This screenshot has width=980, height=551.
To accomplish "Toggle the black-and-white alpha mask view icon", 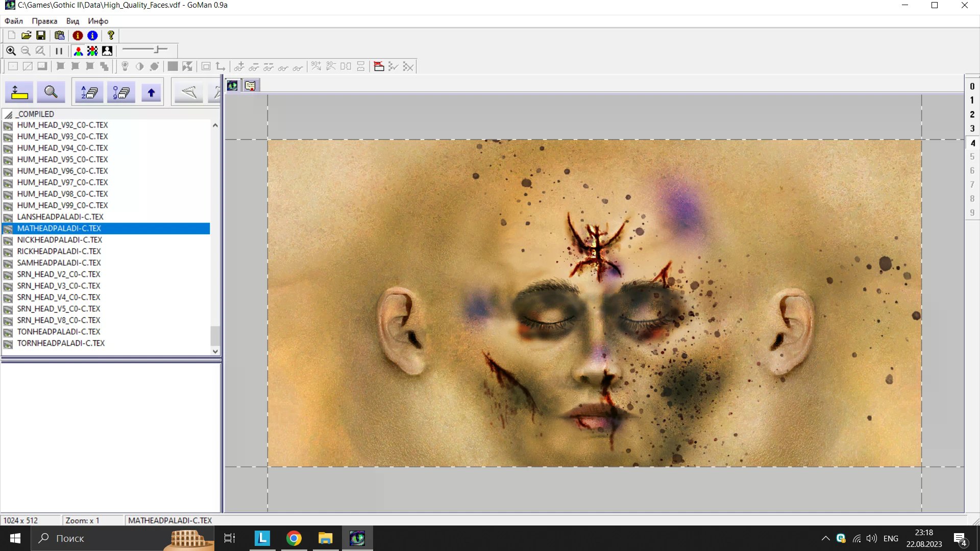I will pos(107,51).
